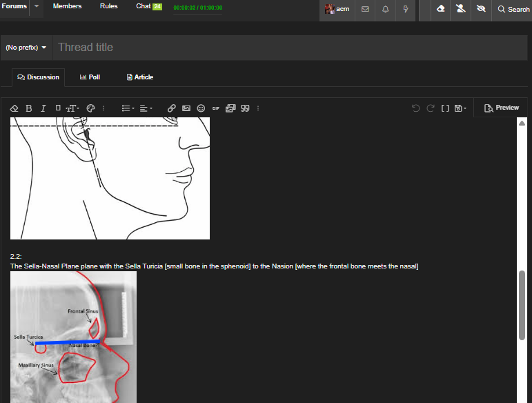Switch to the Article tab
The height and width of the screenshot is (403, 532).
(x=140, y=77)
